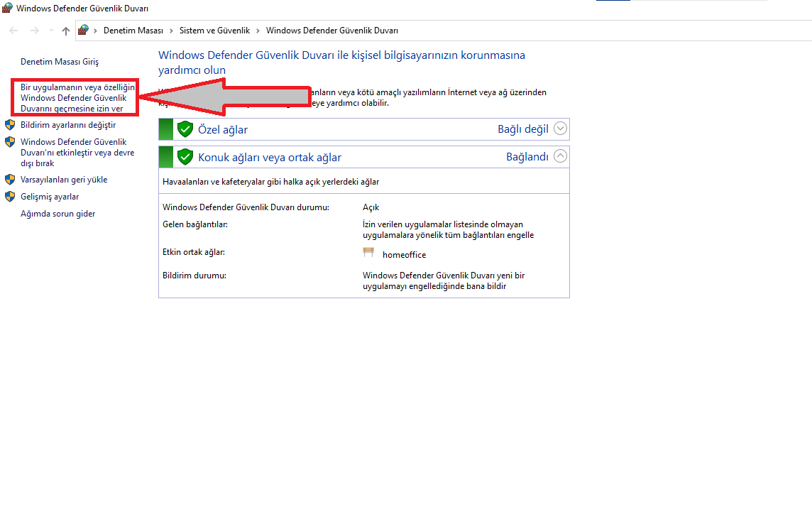Click the Açık firewall status value
The height and width of the screenshot is (507, 812).
[x=371, y=207]
